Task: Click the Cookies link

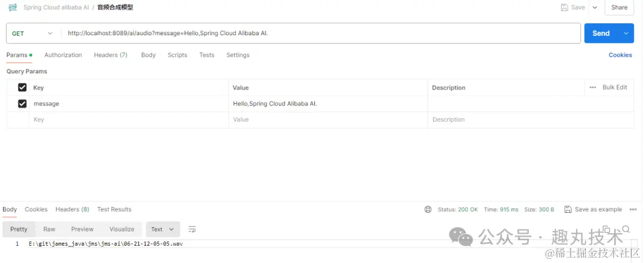Action: tap(620, 55)
